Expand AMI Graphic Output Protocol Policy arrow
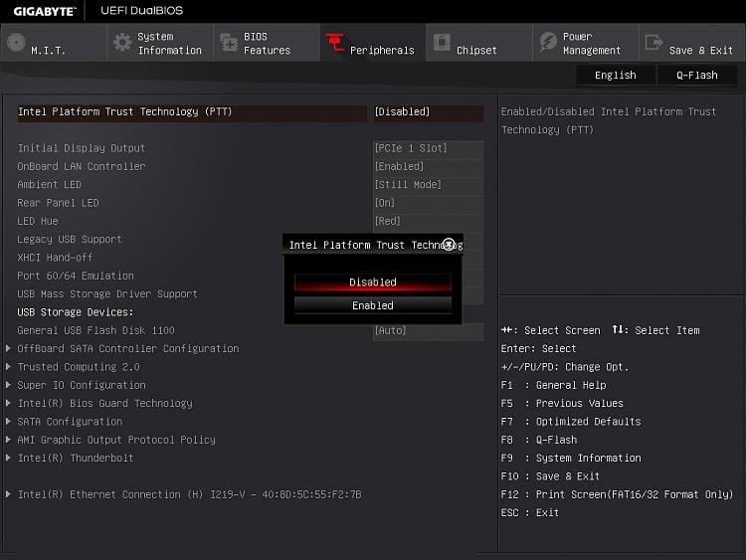The image size is (746, 560). click(x=8, y=440)
